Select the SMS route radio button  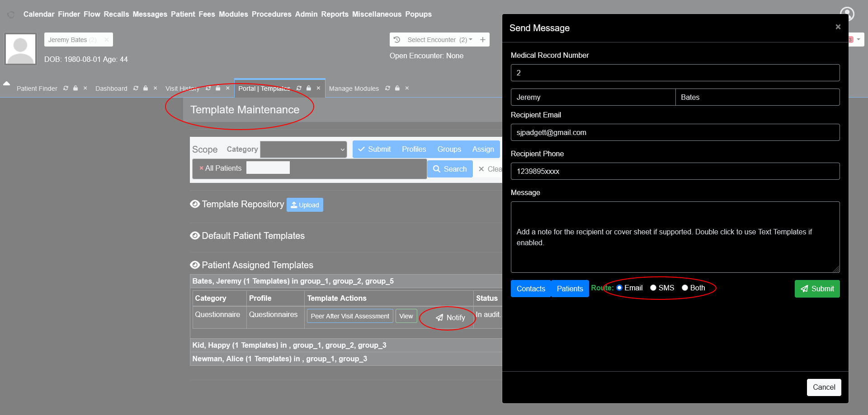point(653,288)
